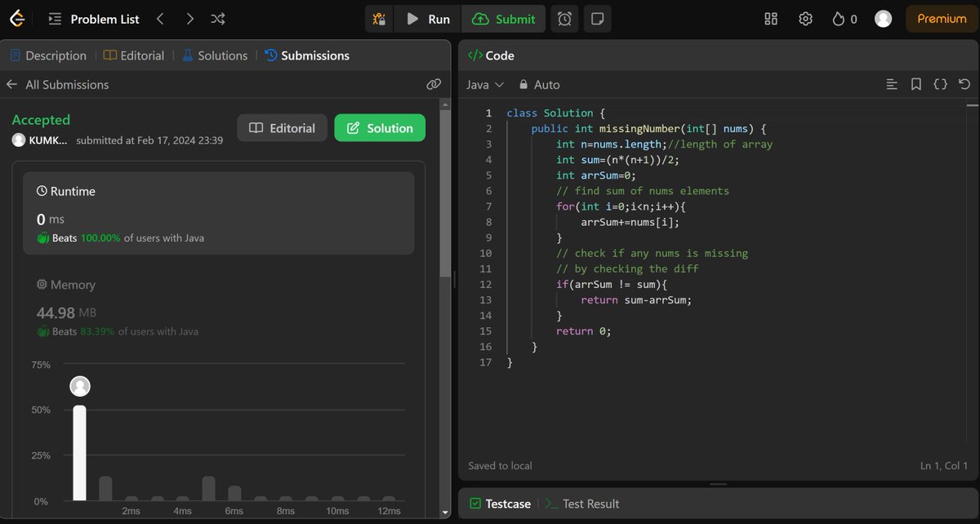Start the timer alarm clock icon
This screenshot has width=980, height=524.
tap(565, 19)
